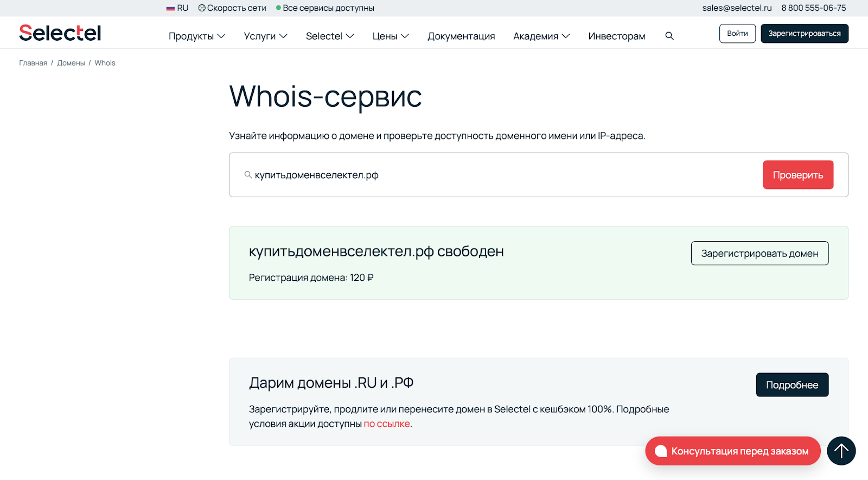The height and width of the screenshot is (480, 868).
Task: Click the Russian flag language selector
Action: coord(177,8)
